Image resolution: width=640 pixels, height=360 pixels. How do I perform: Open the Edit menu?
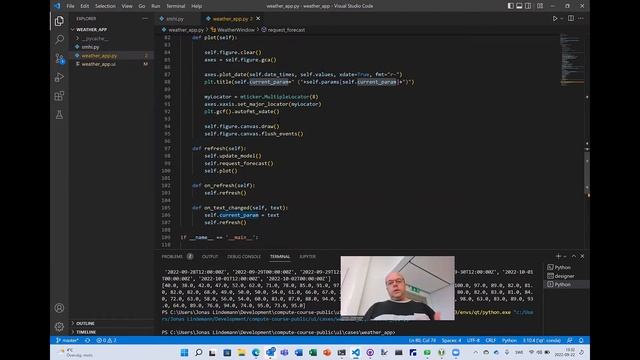coord(84,6)
